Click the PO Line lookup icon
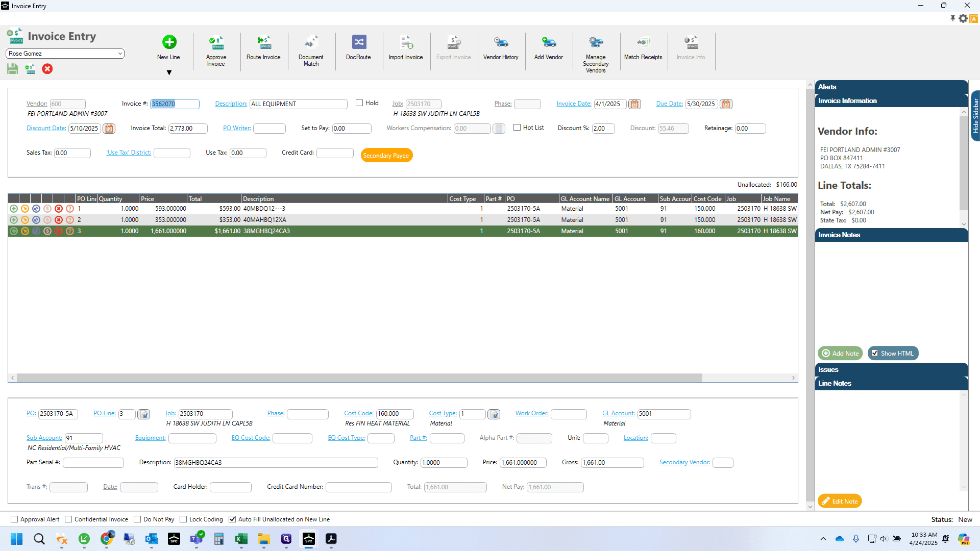Viewport: 980px width, 551px height. click(144, 414)
